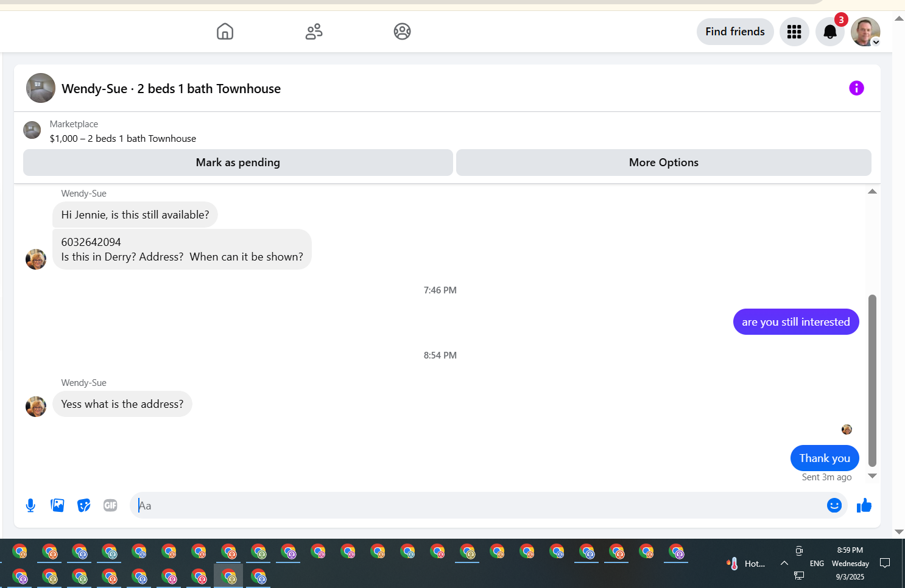Open Wendy-Sue's chat header profile picture
Viewport: 905px width, 588px height.
41,88
